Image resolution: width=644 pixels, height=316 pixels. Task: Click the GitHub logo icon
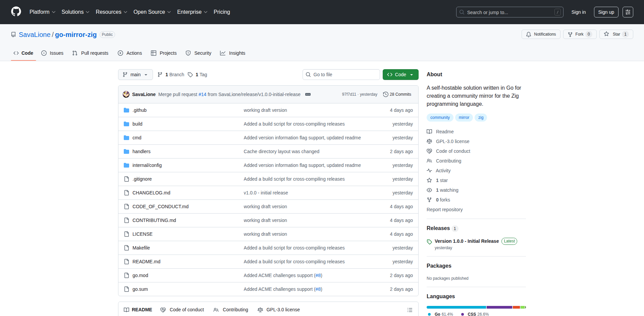[x=16, y=12]
